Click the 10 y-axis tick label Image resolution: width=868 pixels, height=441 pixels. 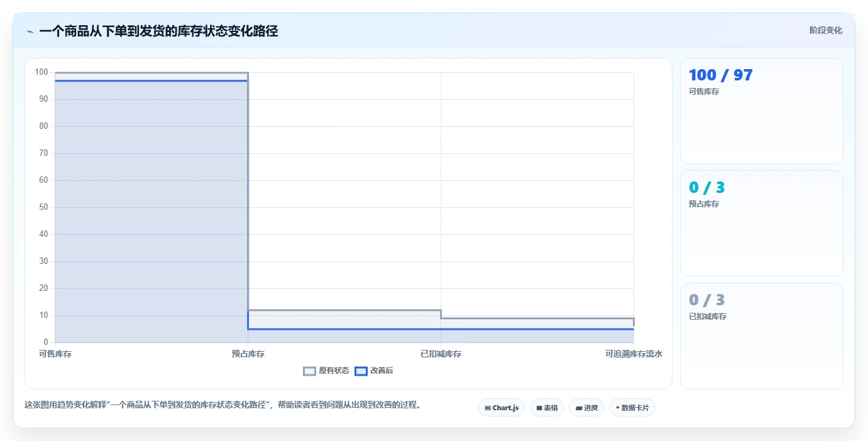(x=43, y=315)
